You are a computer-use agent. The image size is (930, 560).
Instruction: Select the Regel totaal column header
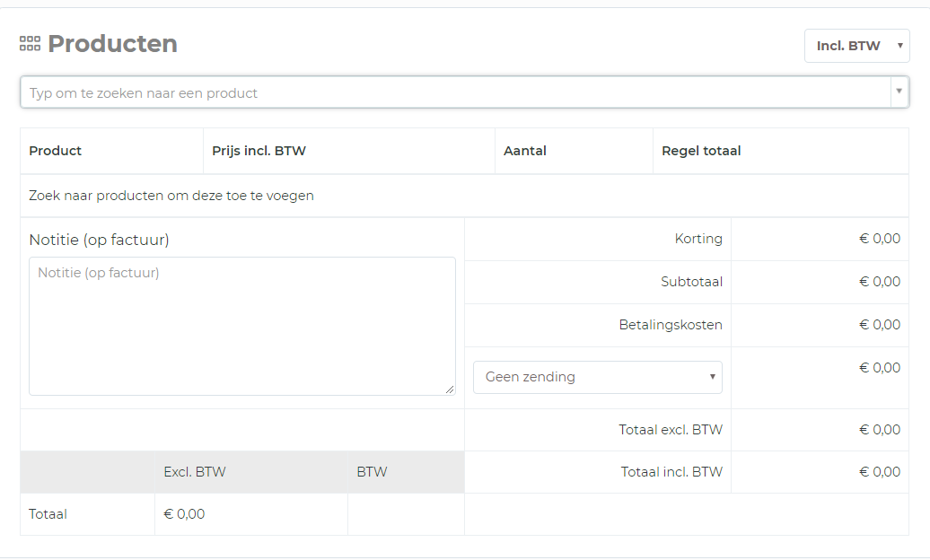click(701, 151)
